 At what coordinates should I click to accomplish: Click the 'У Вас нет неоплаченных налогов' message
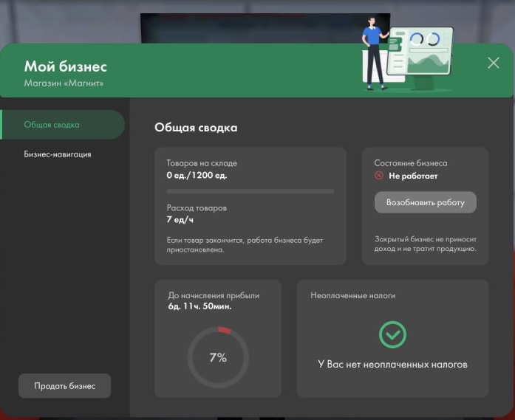coord(392,364)
